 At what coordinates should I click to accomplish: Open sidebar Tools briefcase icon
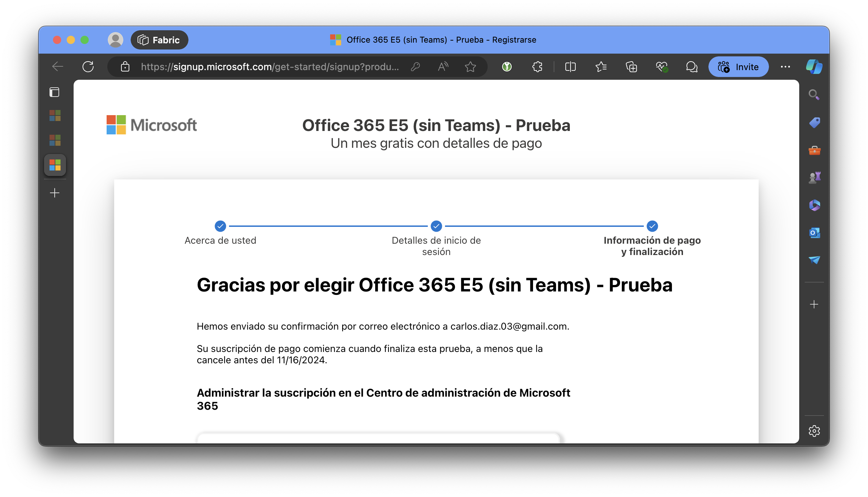(814, 150)
